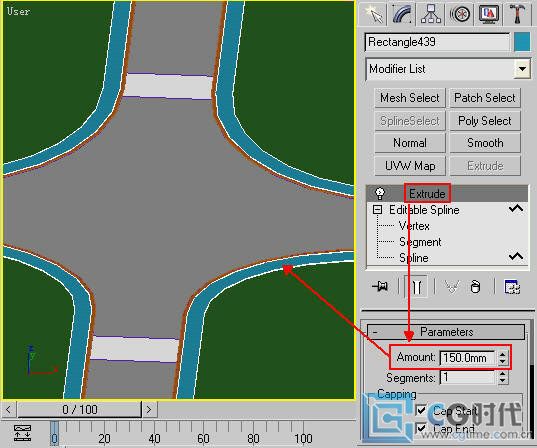Screen dimensions: 537x448
Task: Click the Pin Stack icon
Action: click(x=380, y=286)
